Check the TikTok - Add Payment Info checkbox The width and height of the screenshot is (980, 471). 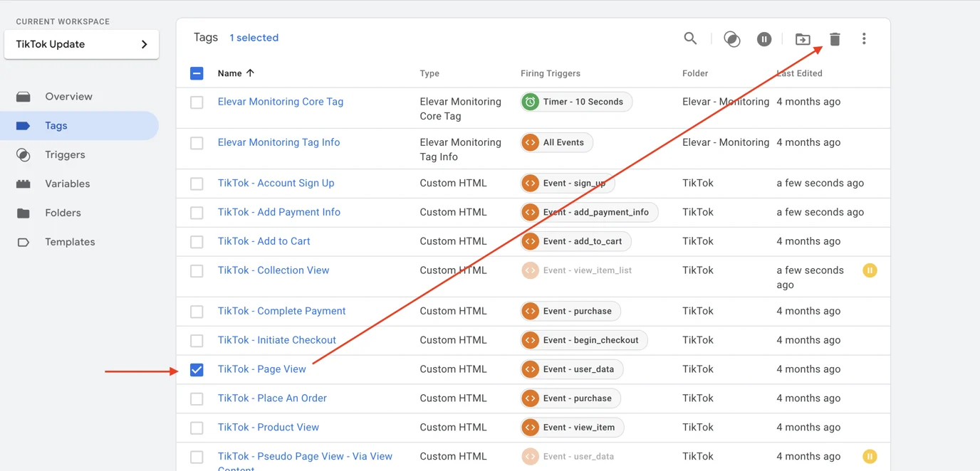coord(197,213)
